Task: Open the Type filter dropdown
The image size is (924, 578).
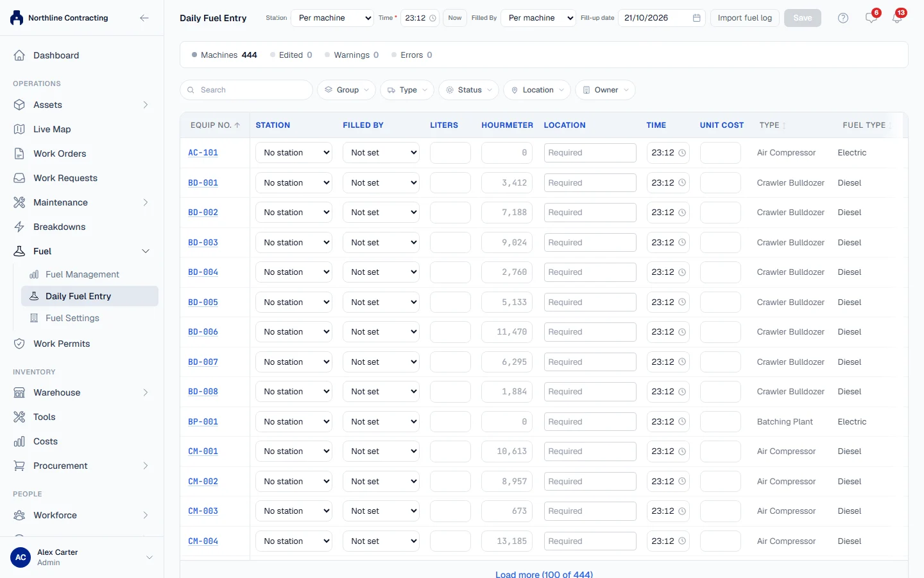Action: [407, 90]
